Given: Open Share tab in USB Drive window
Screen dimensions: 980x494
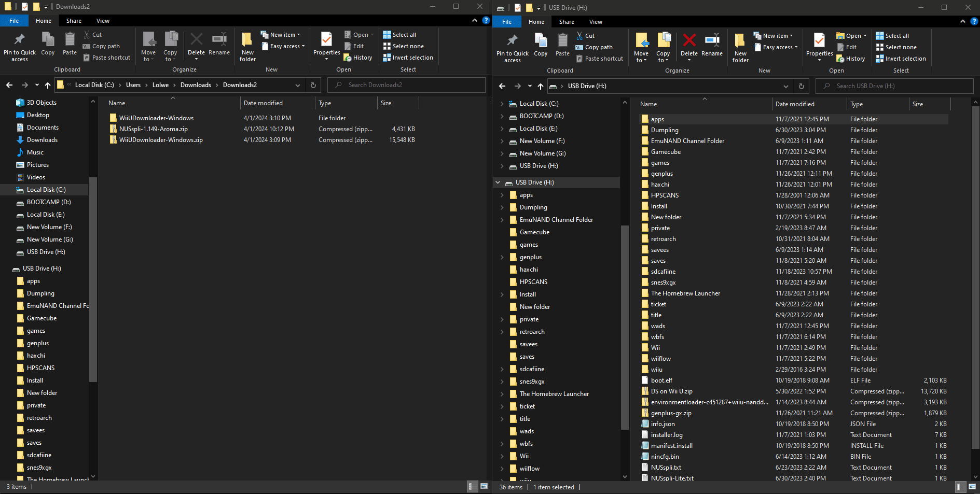Looking at the screenshot, I should [567, 22].
